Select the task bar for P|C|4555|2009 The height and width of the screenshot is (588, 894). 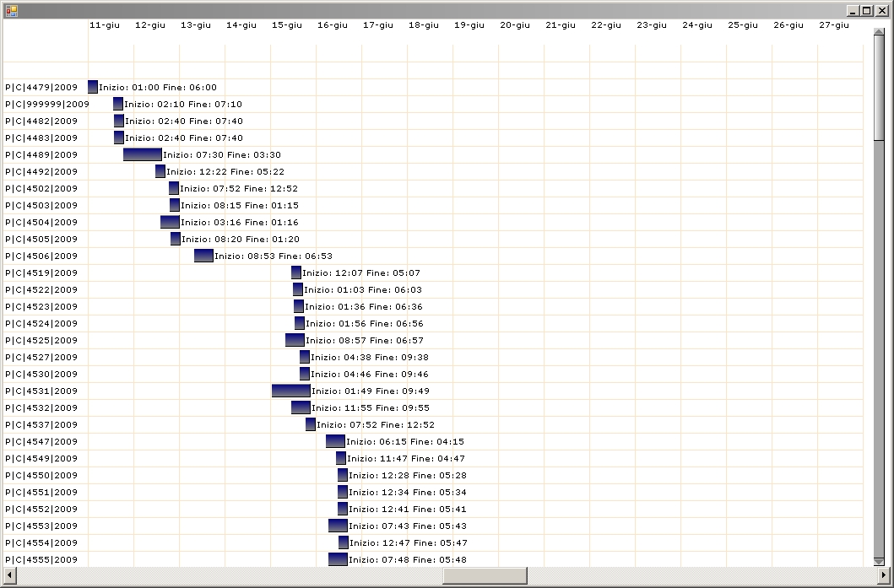pos(339,559)
